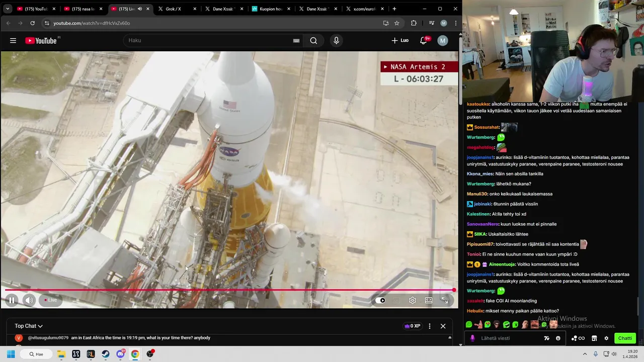Open live chat three-dot options menu
This screenshot has width=644, height=362.
point(429,326)
